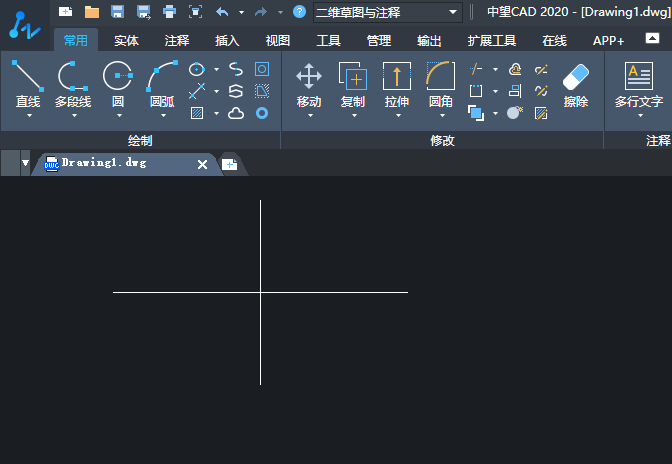Viewport: 672px width, 464px height.
Task: Select the Stretch (拉伸) tool
Action: [397, 84]
